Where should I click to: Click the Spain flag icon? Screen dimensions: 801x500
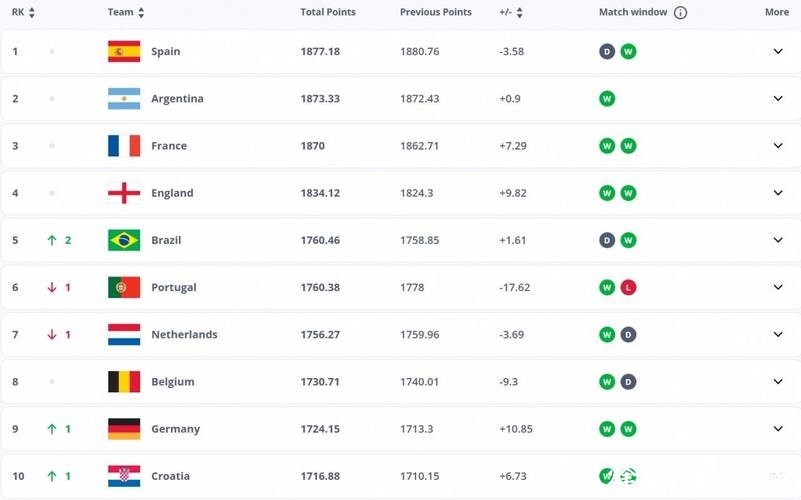point(124,51)
